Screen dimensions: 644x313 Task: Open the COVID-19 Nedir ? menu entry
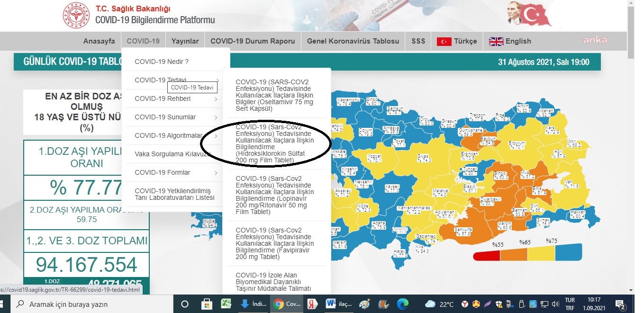[x=162, y=62]
